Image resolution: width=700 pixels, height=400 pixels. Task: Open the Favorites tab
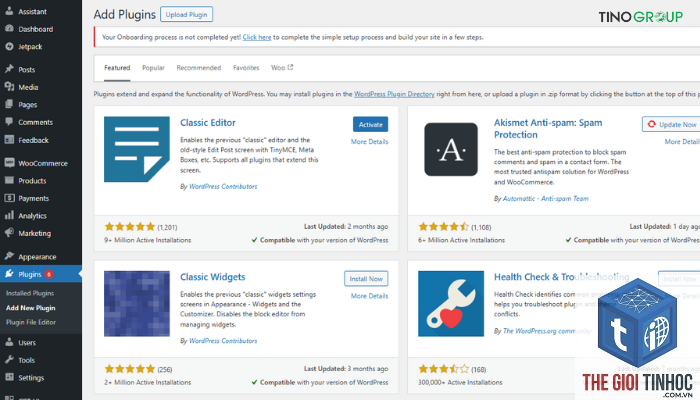[x=246, y=68]
